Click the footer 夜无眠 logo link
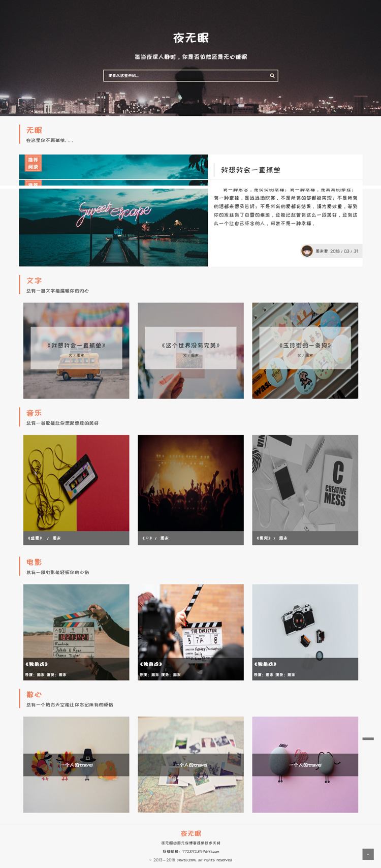381x868 pixels. pyautogui.click(x=191, y=833)
